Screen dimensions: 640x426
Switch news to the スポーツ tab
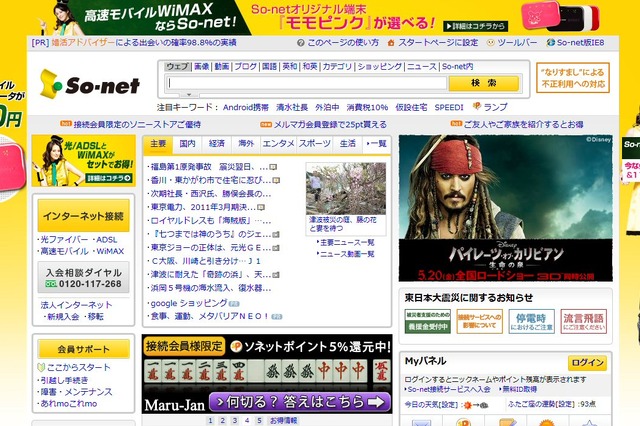[x=314, y=144]
